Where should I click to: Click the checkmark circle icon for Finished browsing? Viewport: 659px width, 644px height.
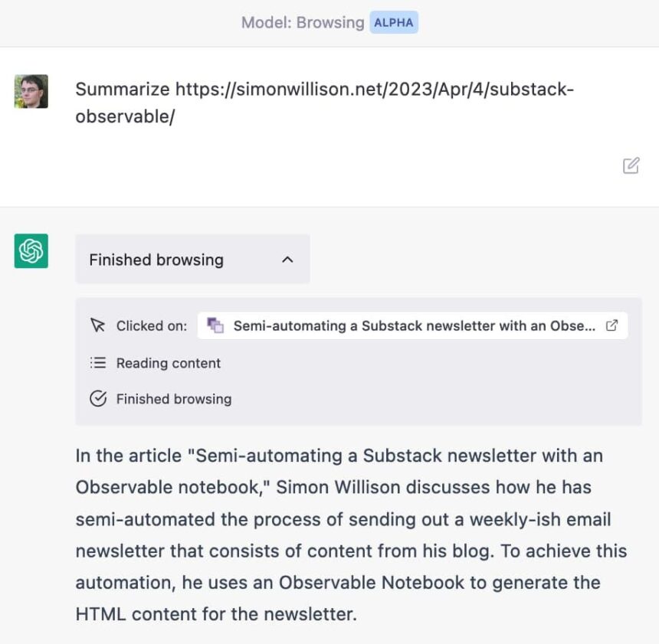coord(98,398)
